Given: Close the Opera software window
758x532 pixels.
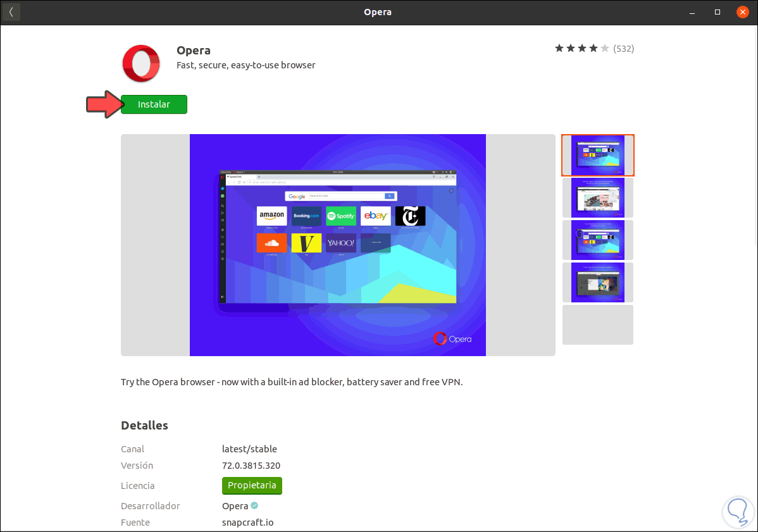Looking at the screenshot, I should tap(743, 12).
